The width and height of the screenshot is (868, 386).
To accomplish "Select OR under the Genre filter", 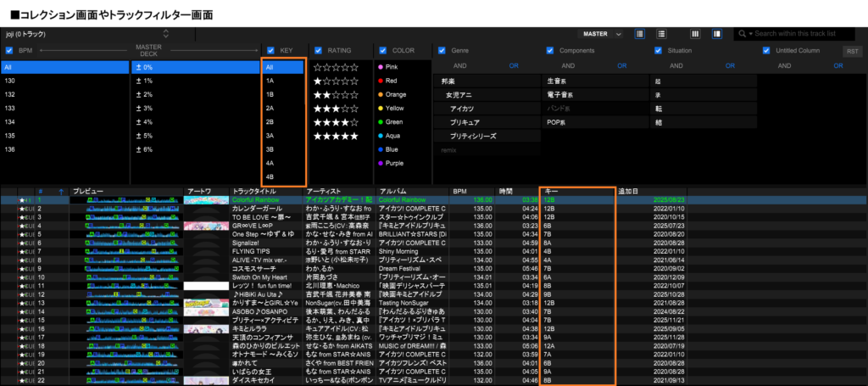I will click(x=514, y=65).
